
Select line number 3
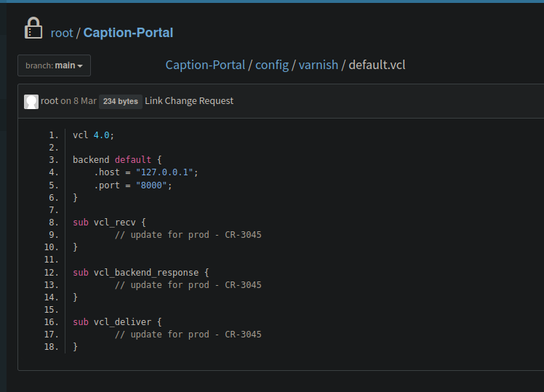(x=54, y=160)
